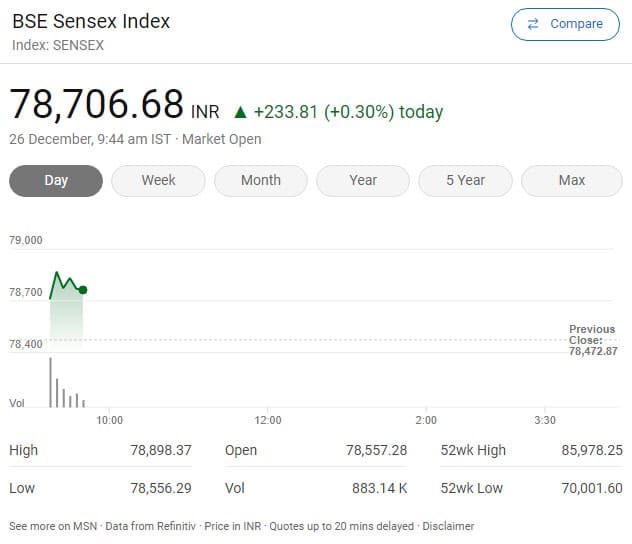Click the 12:00 time axis label
This screenshot has height=544, width=632.
pyautogui.click(x=268, y=420)
